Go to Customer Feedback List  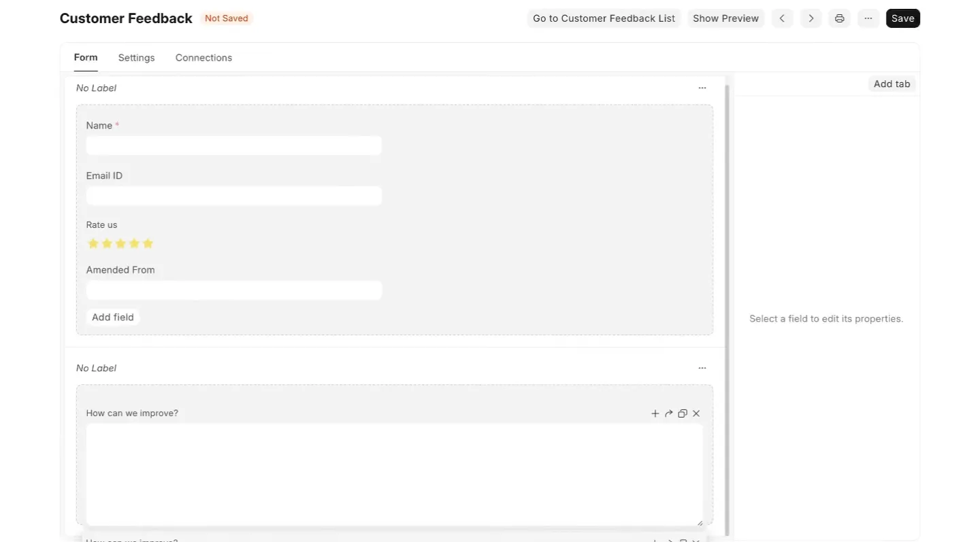[x=604, y=18]
